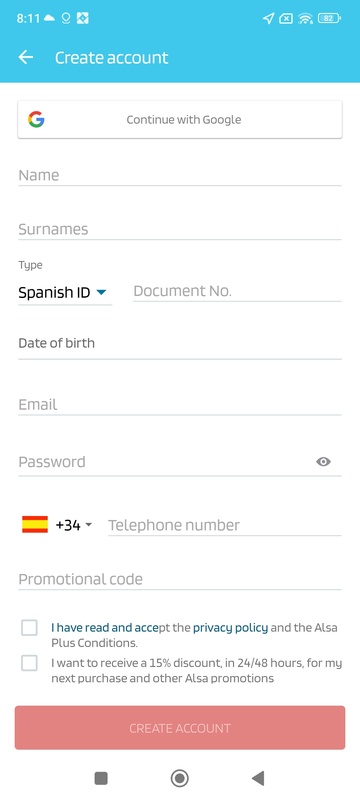The width and height of the screenshot is (360, 800).
Task: Tap the Google logo icon
Action: (x=36, y=119)
